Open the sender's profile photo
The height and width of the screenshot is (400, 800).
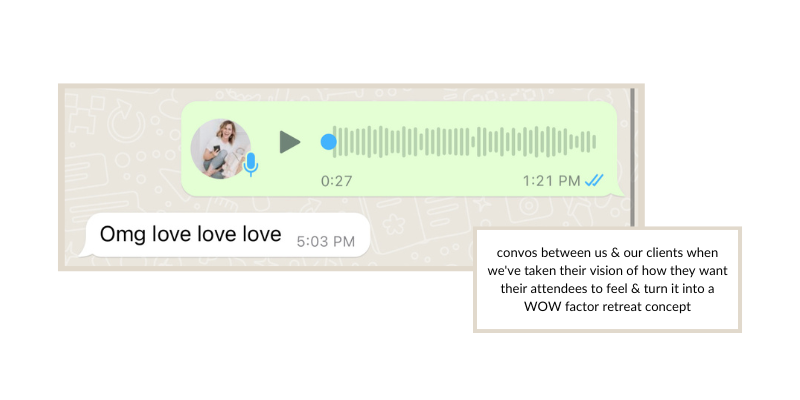point(220,148)
